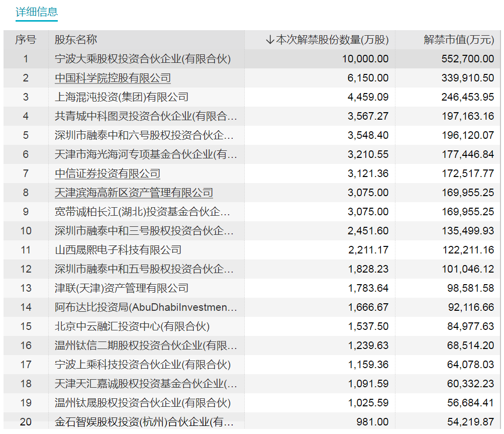Click market value 56,684.41

pyautogui.click(x=470, y=403)
